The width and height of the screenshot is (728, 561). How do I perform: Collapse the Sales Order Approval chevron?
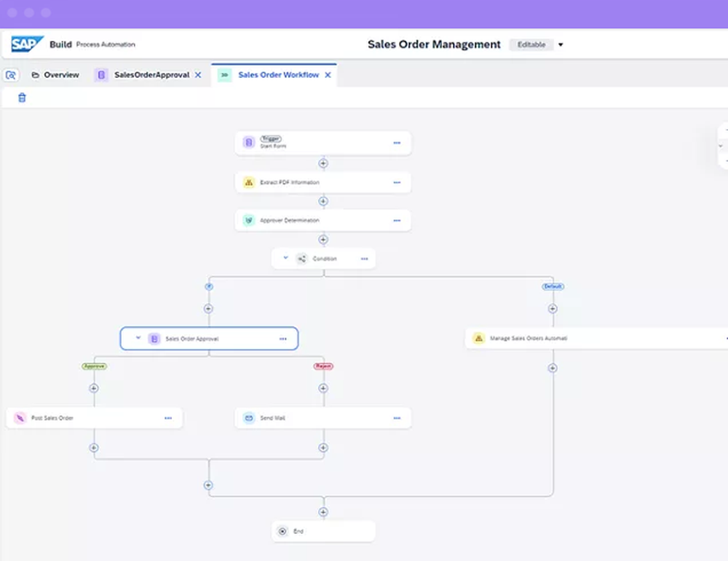138,338
